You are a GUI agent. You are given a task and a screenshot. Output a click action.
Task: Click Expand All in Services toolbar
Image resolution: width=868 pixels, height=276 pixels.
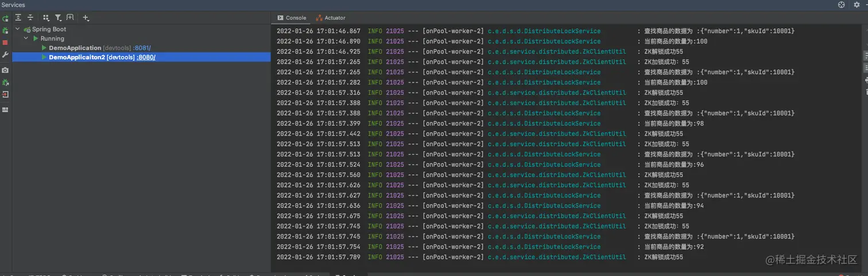point(18,18)
